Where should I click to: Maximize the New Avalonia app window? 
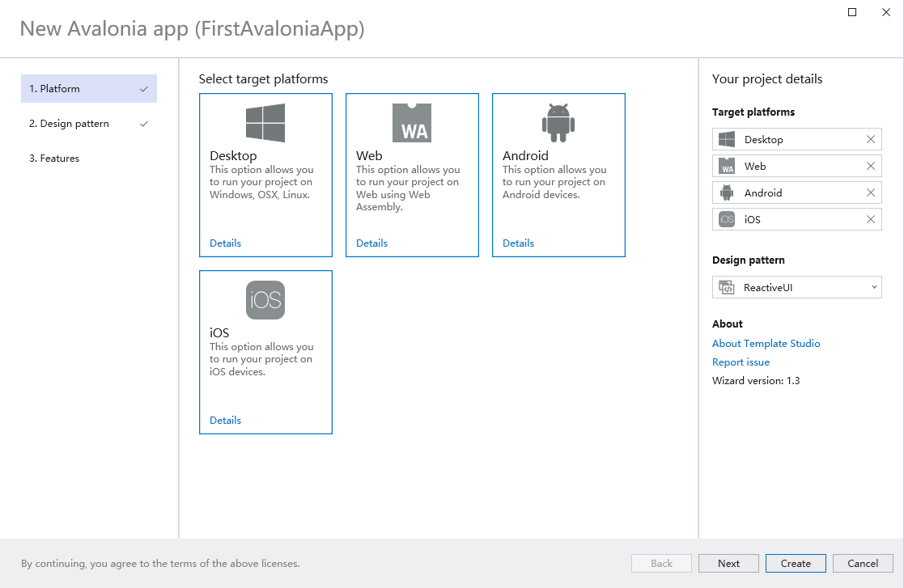[x=852, y=12]
